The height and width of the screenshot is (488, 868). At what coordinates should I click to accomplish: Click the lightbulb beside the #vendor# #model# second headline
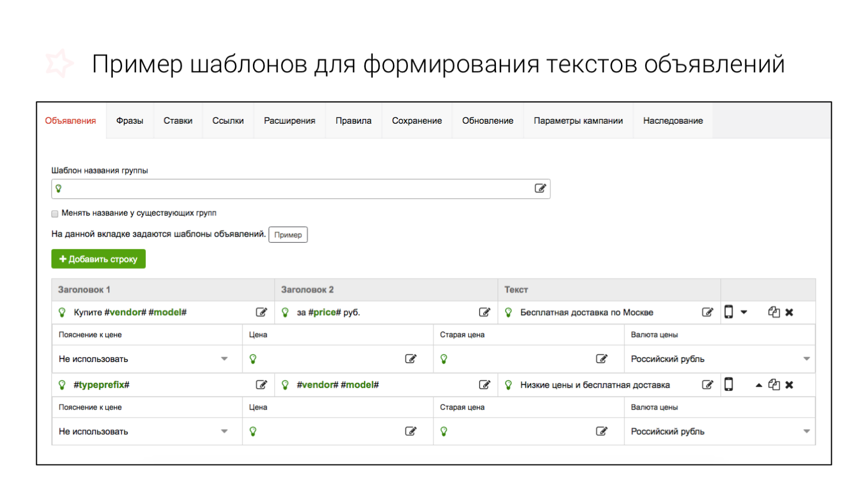tap(285, 385)
